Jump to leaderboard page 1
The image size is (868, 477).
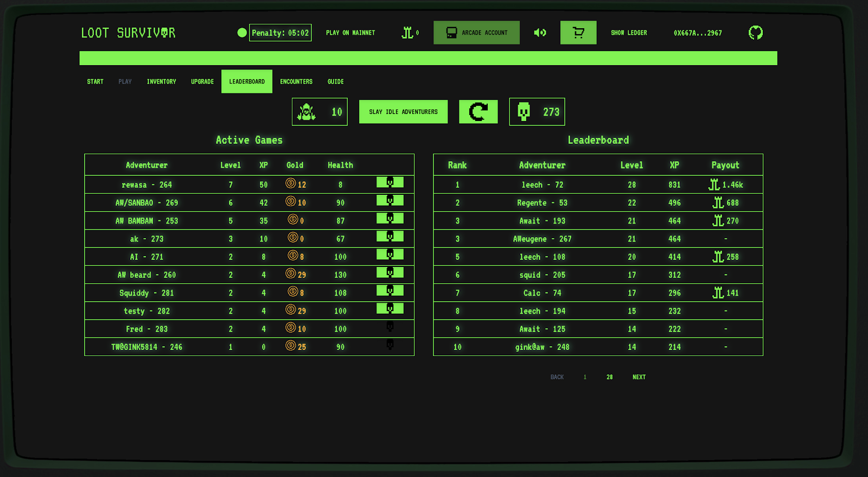[x=585, y=377]
